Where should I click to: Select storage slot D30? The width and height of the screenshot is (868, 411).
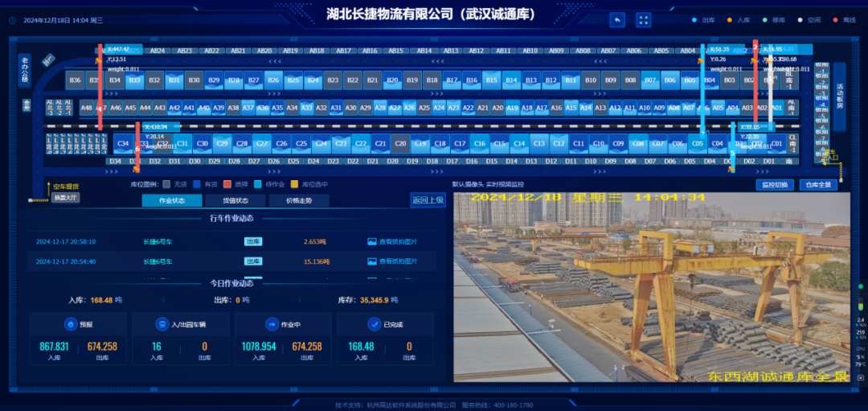coord(194,161)
